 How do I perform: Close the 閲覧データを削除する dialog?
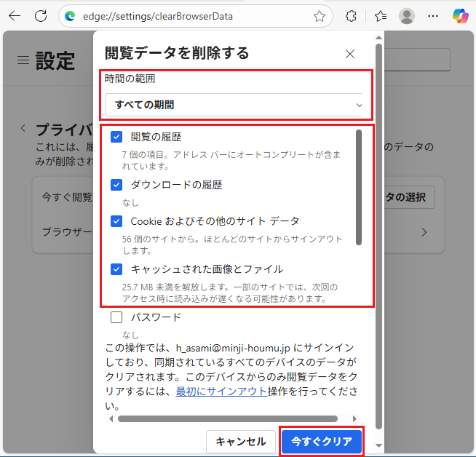click(350, 54)
